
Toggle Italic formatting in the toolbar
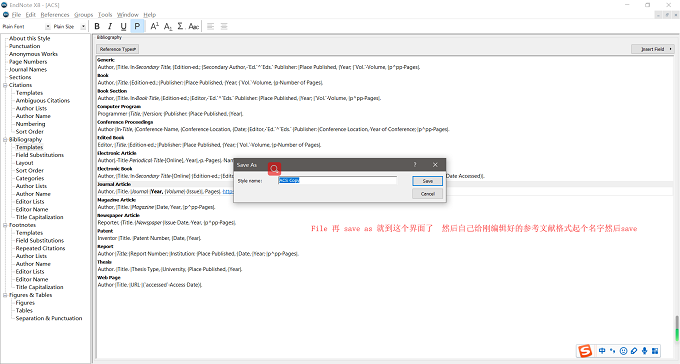[x=110, y=26]
